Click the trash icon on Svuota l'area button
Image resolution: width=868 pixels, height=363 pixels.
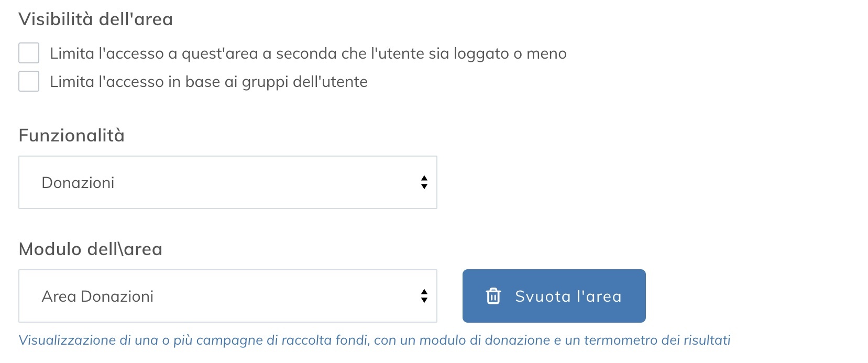click(x=493, y=296)
